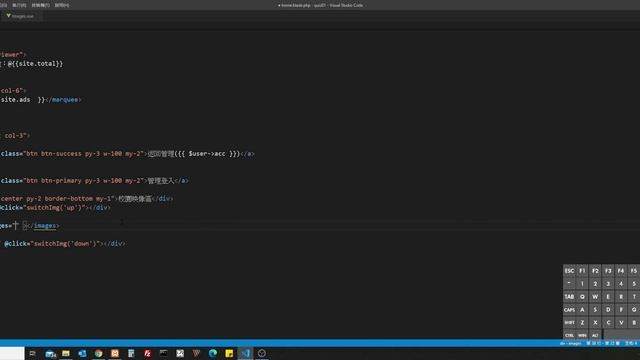Click the S key on the keyboard overlay
The image size is (640, 360).
click(x=595, y=310)
